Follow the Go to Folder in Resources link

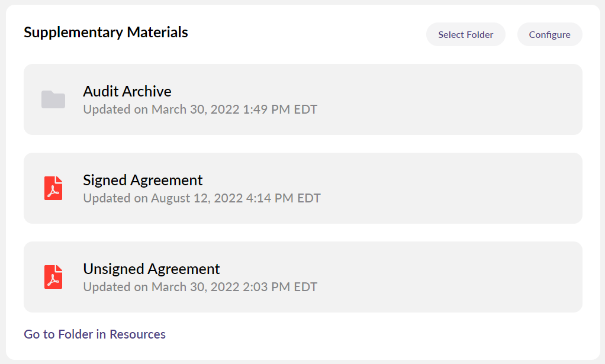pyautogui.click(x=95, y=334)
